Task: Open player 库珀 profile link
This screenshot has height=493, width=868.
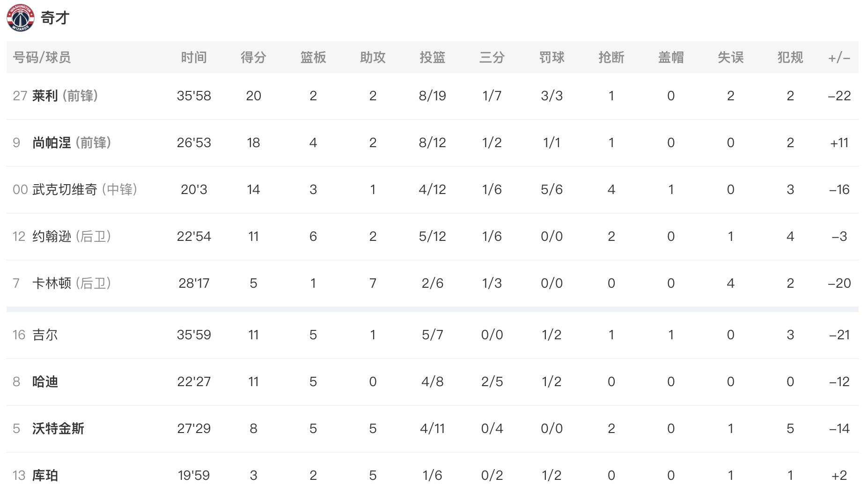Action: (x=45, y=475)
